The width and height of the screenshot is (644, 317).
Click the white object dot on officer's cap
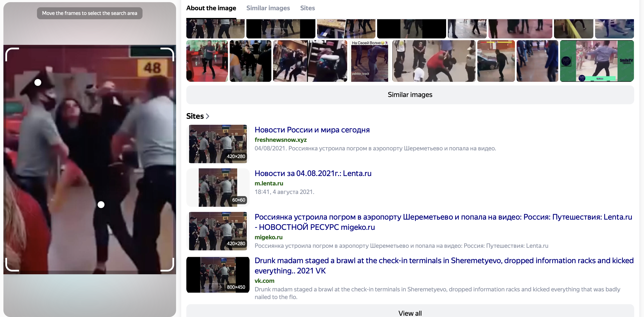pos(38,82)
